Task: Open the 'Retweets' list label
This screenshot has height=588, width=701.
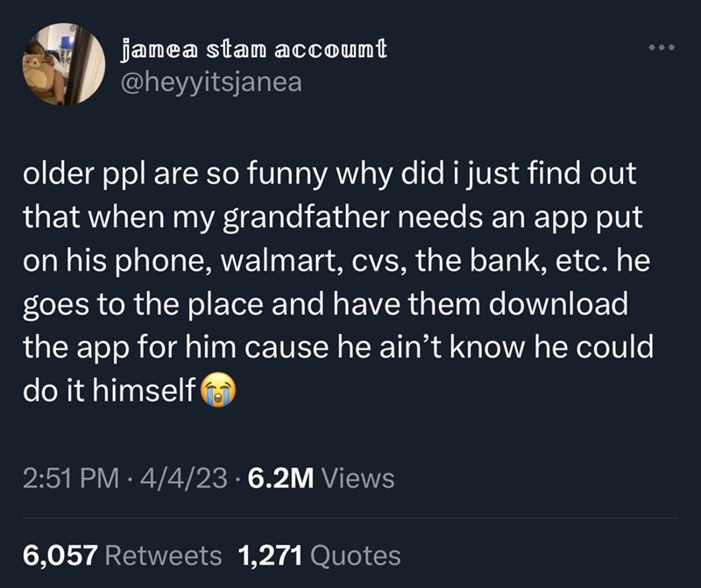Action: pos(166,555)
